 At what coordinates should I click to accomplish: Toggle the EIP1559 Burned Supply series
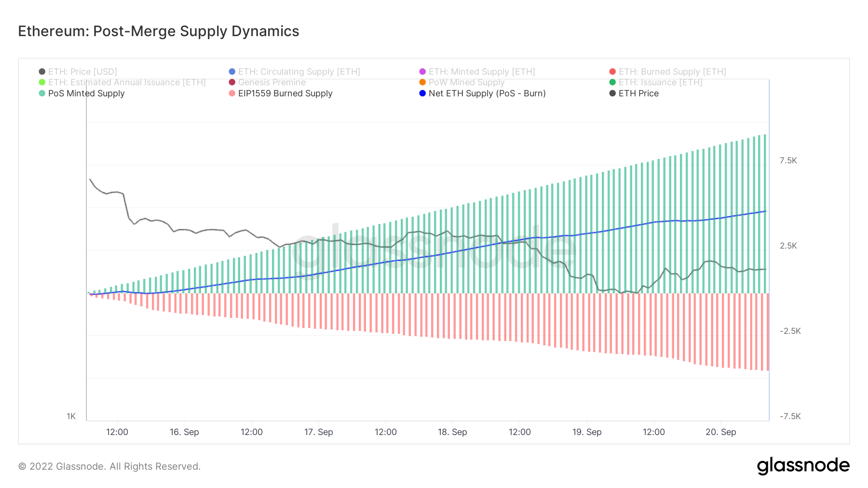pyautogui.click(x=285, y=93)
